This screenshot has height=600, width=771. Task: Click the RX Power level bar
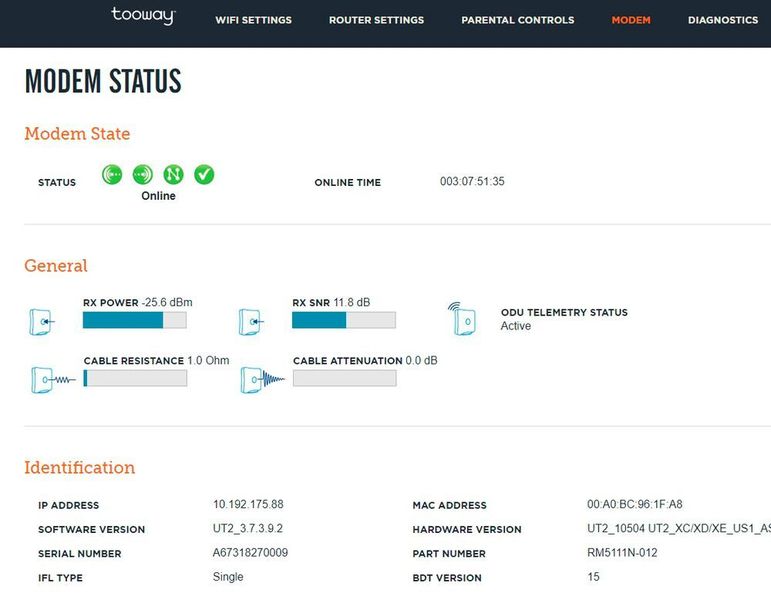(134, 320)
